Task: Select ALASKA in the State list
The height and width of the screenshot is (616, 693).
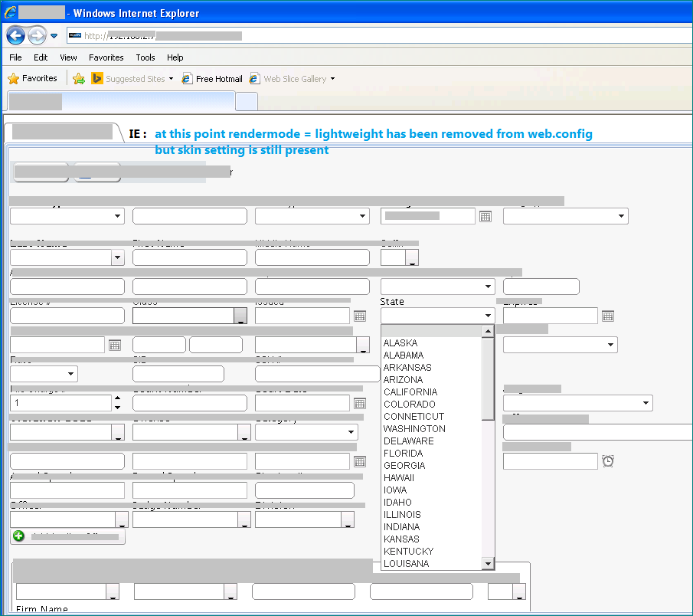Action: coord(431,343)
